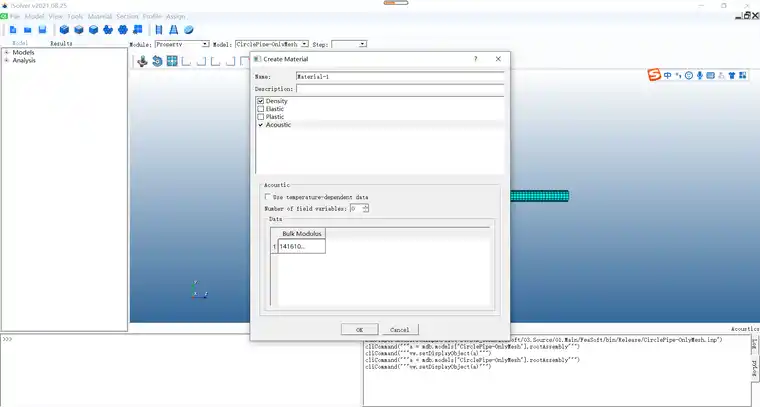The image size is (760, 407).
Task: Click the Number of field variables value box
Action: (356, 208)
